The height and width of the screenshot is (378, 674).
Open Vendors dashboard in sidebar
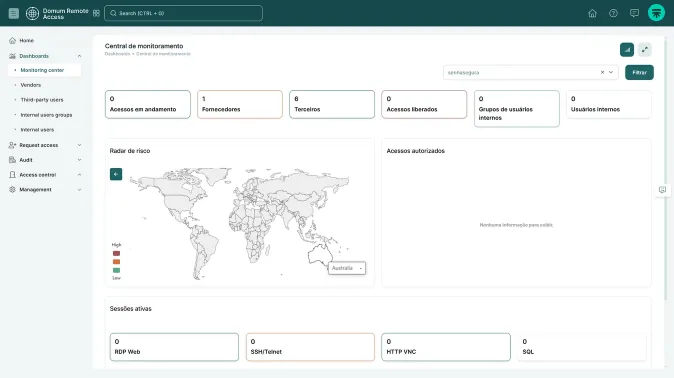[x=31, y=85]
